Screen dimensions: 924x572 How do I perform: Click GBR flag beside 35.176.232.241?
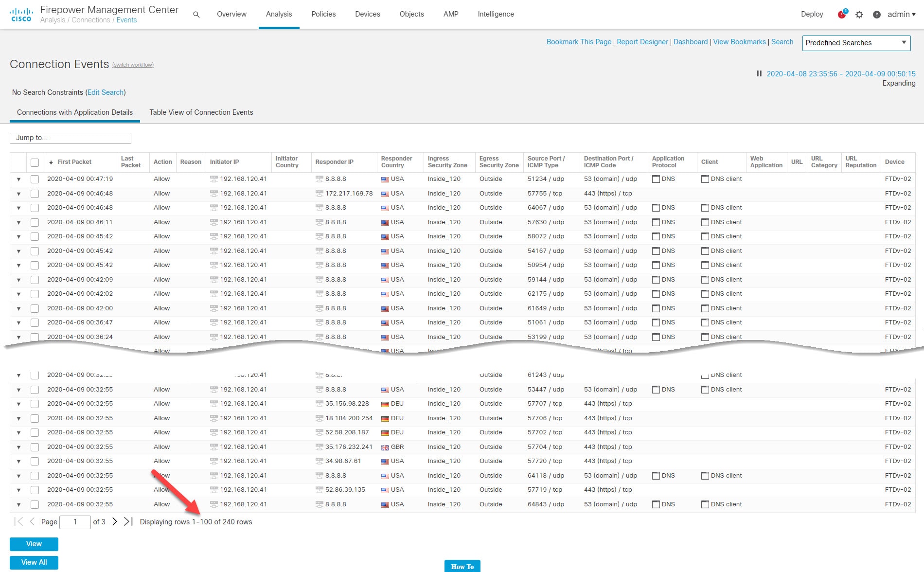pyautogui.click(x=385, y=447)
